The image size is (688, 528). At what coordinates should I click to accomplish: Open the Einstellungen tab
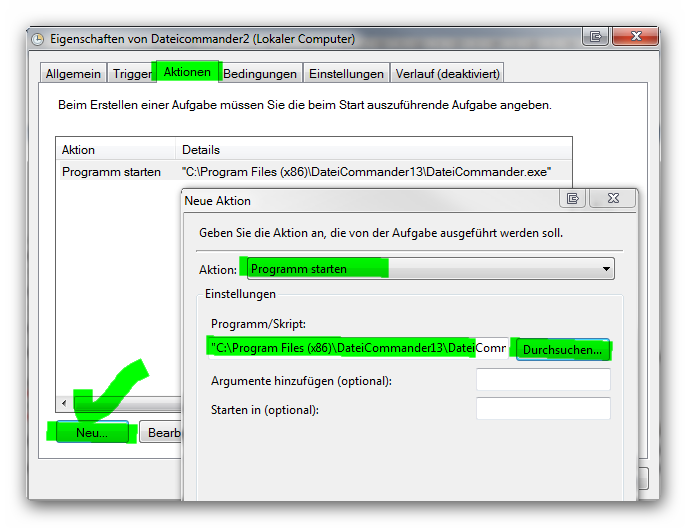coord(346,73)
